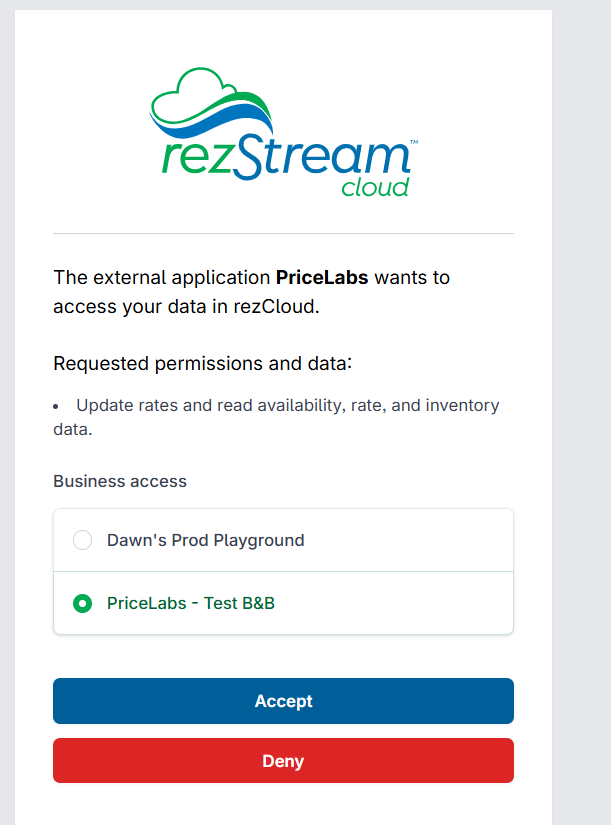Click the bullet point before the permission text

(58, 406)
